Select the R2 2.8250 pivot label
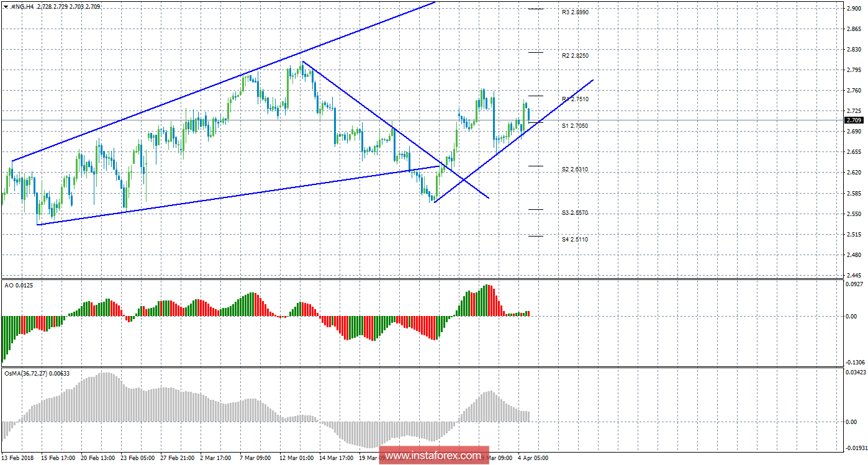Image resolution: width=868 pixels, height=465 pixels. pyautogui.click(x=575, y=56)
